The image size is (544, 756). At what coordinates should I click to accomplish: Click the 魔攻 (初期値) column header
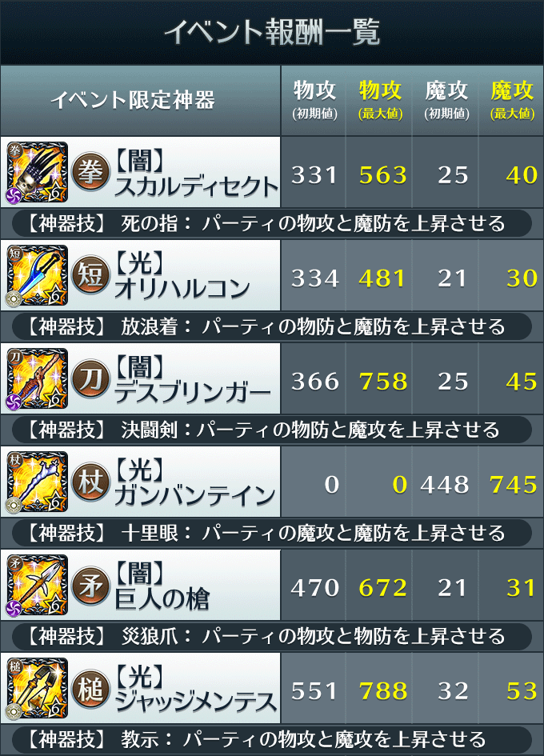click(x=446, y=100)
